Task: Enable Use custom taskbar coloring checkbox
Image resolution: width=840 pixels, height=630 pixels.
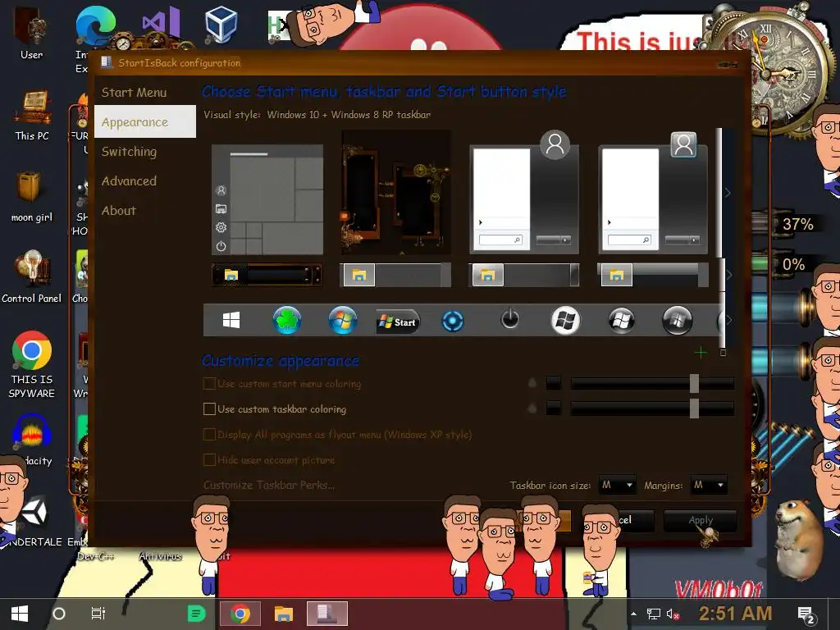Action: [209, 409]
